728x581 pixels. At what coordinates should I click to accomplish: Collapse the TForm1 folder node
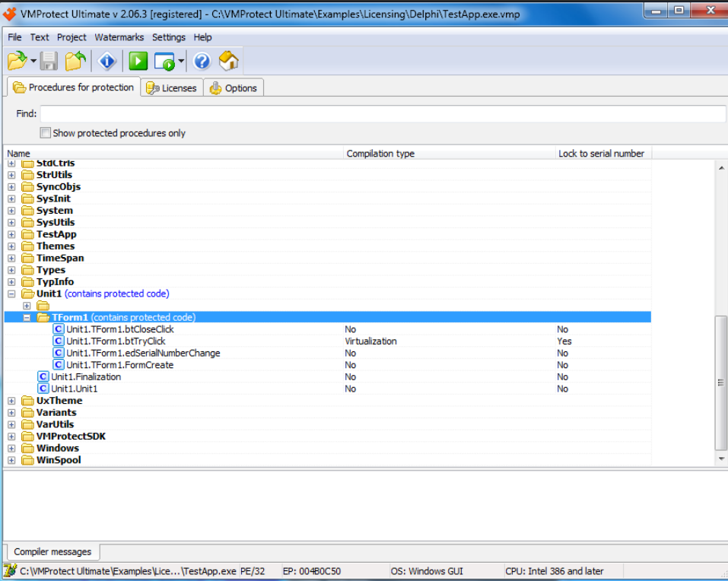(27, 317)
